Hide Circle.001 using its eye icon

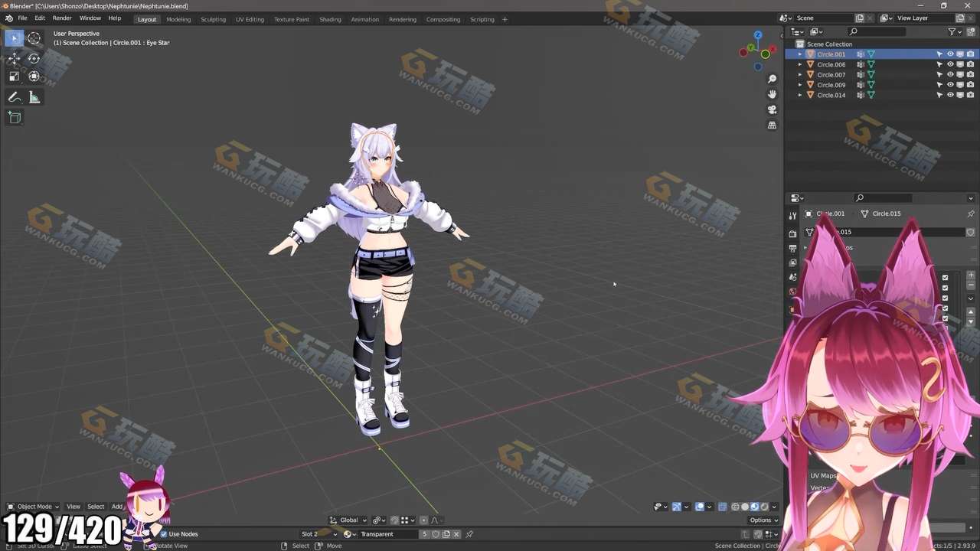[950, 54]
